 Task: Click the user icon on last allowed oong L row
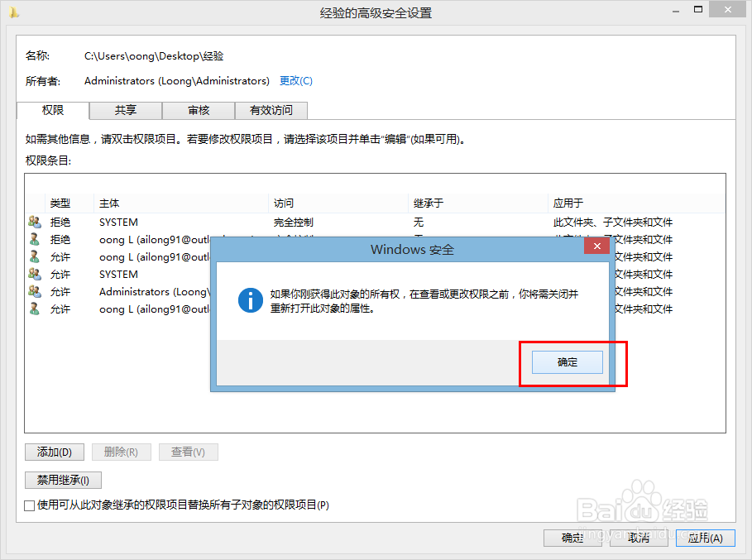point(33,309)
